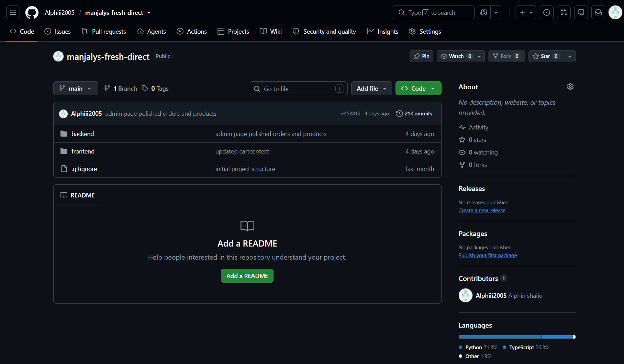View the 0 stars link
Viewport: 624px width, 364px height.
472,140
